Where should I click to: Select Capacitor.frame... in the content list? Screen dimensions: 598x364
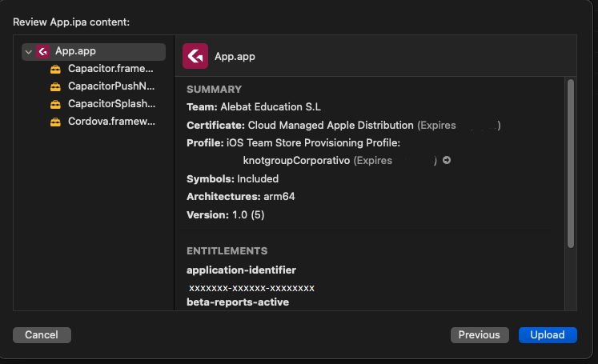(110, 69)
